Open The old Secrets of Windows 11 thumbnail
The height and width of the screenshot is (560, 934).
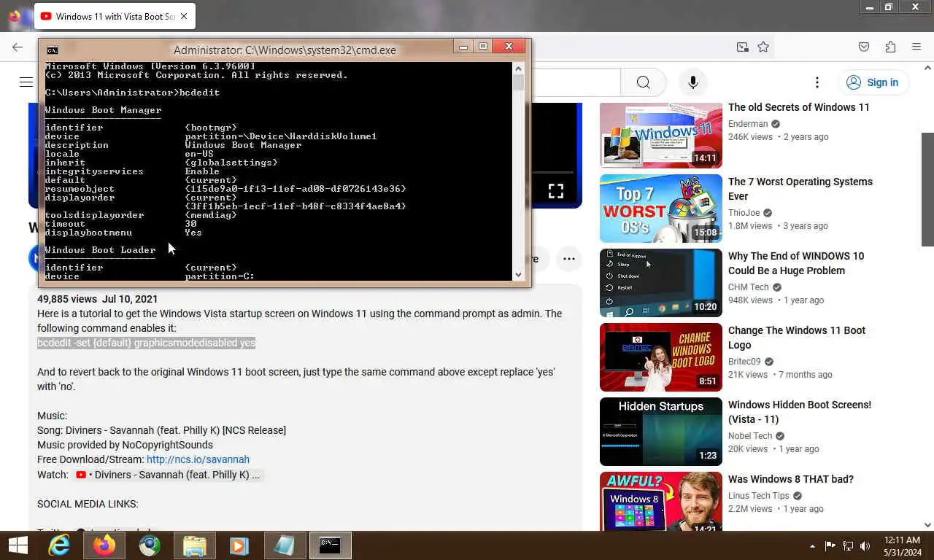(661, 135)
